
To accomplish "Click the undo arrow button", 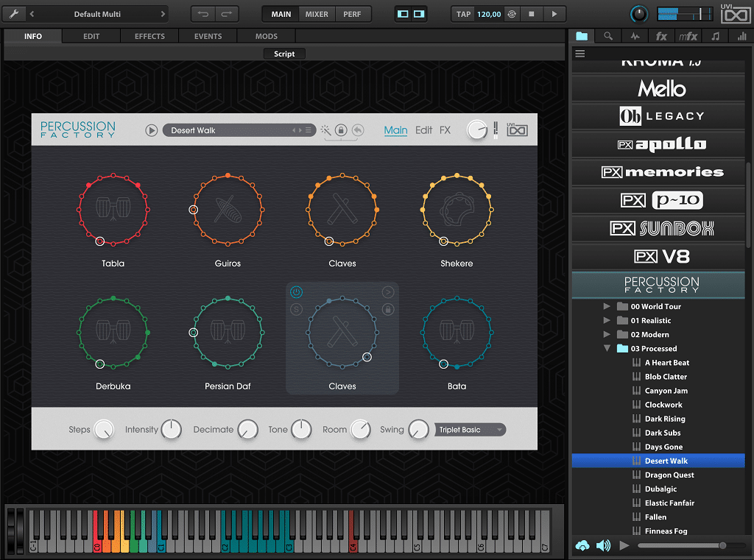I will point(203,14).
